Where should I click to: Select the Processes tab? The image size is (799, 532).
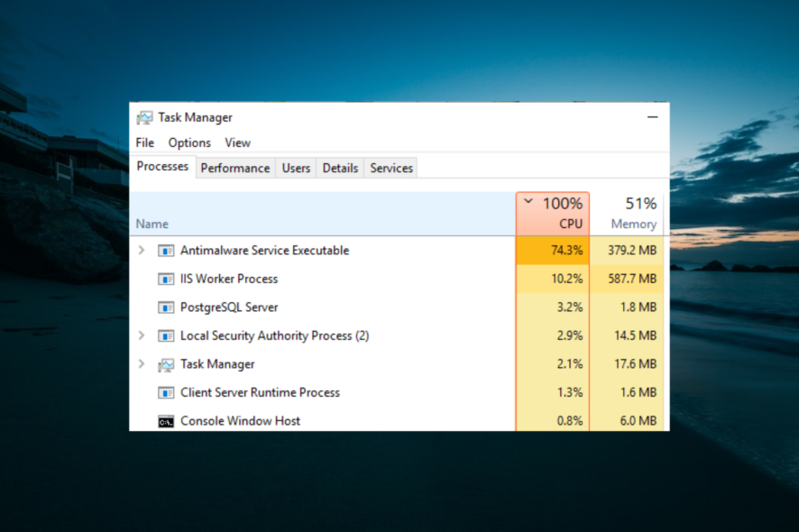162,167
